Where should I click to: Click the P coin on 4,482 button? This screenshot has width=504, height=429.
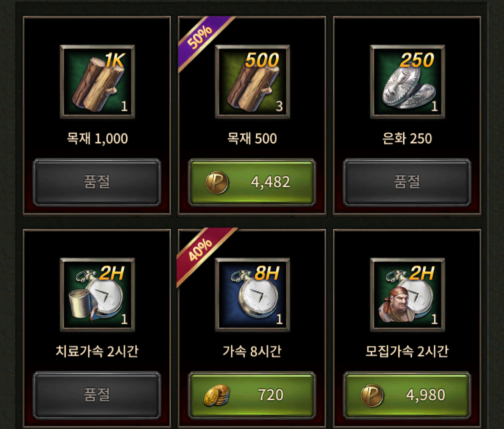pos(217,182)
